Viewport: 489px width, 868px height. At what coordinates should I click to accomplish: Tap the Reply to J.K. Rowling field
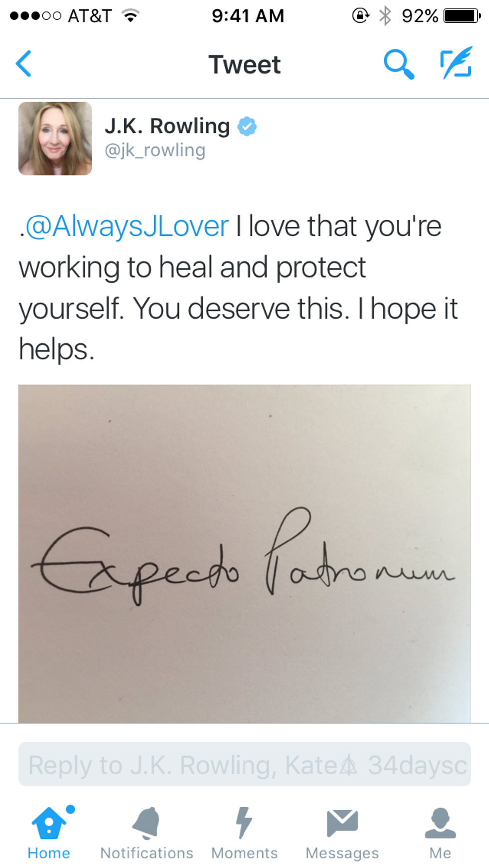(x=244, y=764)
